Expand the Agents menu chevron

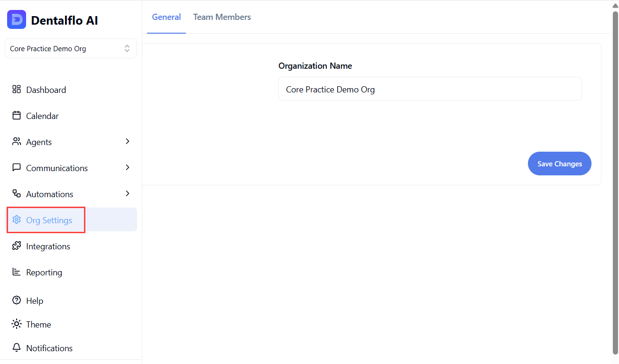tap(127, 141)
